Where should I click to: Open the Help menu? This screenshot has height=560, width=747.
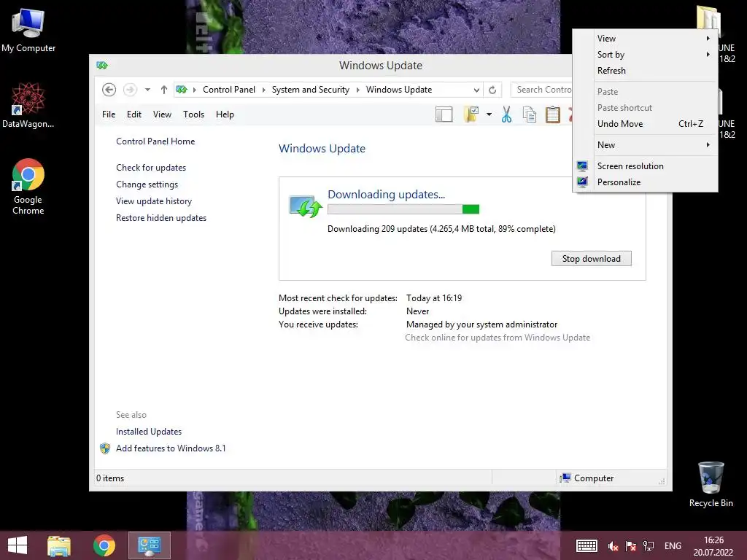coord(225,114)
